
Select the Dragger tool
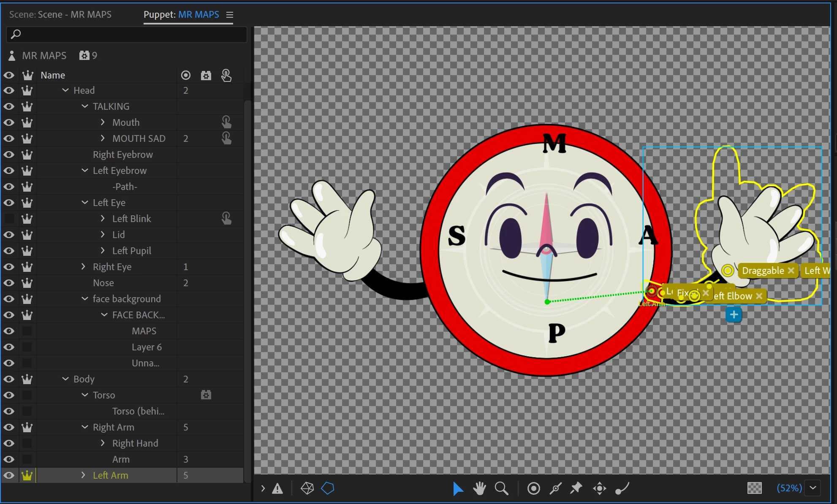[x=599, y=488]
